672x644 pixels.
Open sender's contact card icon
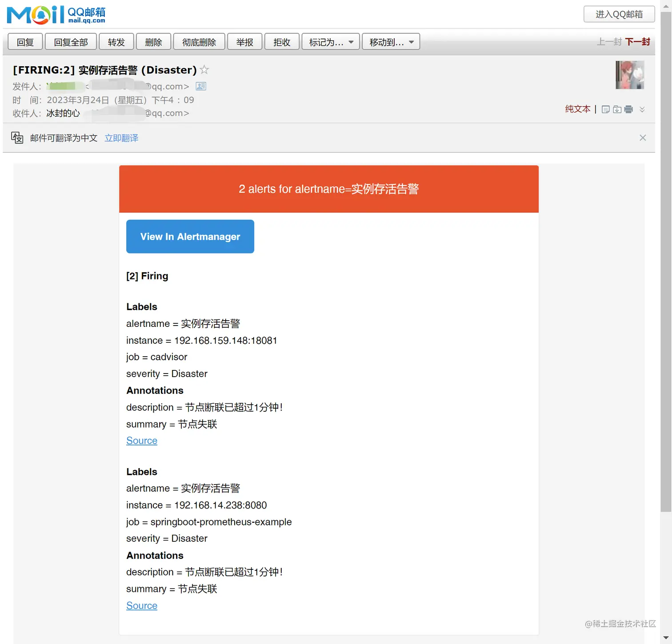click(x=201, y=86)
